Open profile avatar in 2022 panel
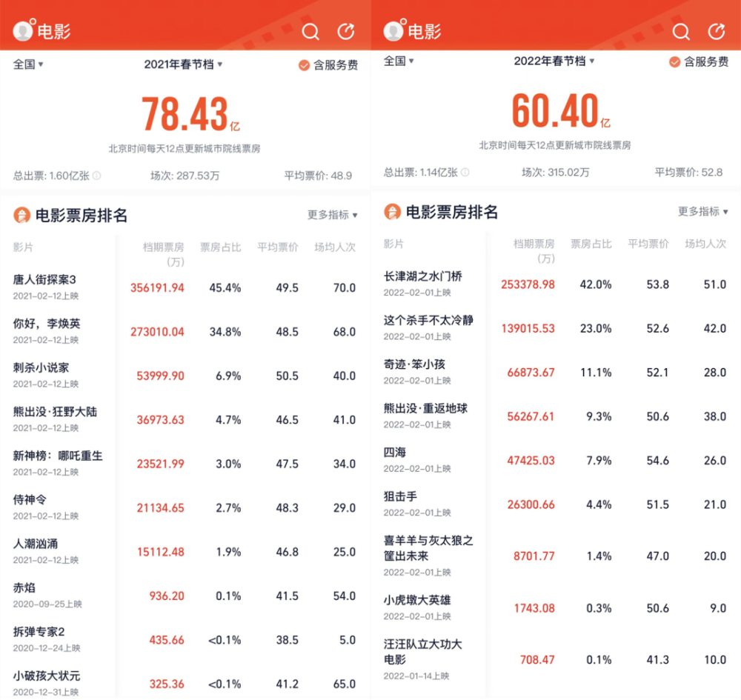Image resolution: width=741 pixels, height=700 pixels. pyautogui.click(x=393, y=30)
